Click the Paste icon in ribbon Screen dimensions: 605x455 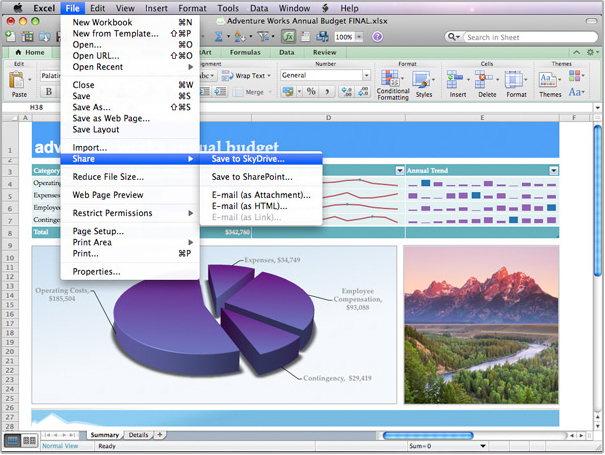(x=19, y=82)
